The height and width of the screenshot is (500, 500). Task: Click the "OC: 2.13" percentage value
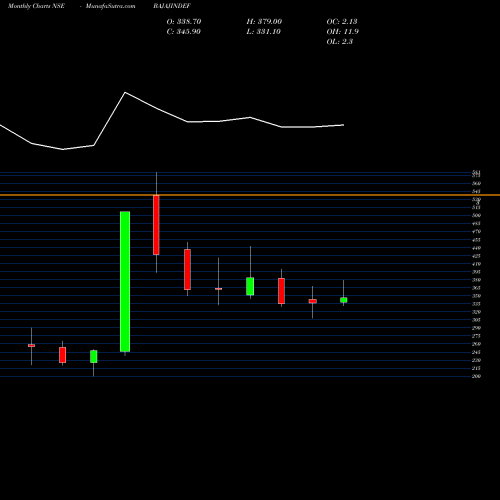click(342, 22)
